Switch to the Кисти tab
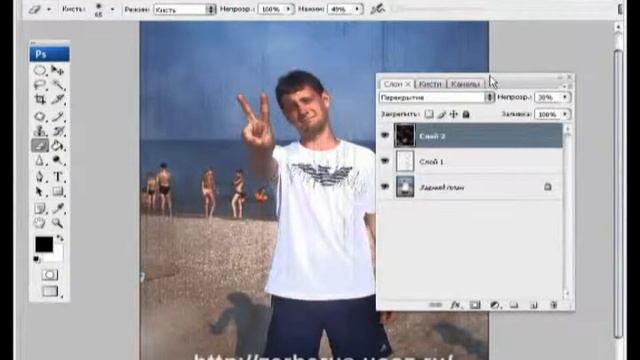 pyautogui.click(x=430, y=84)
